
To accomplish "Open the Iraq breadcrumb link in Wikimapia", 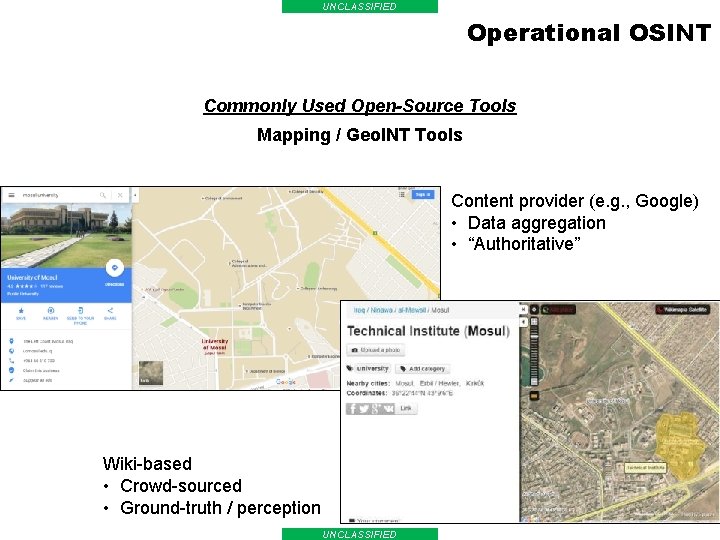I will tap(359, 310).
